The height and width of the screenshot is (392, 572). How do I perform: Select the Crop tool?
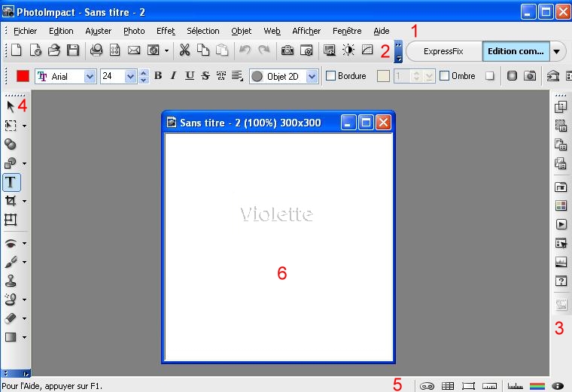[11, 201]
